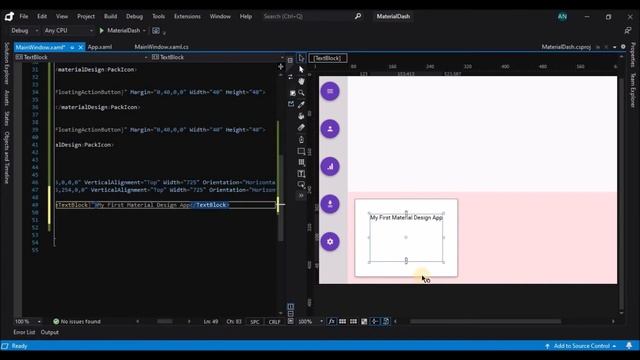
Task: Collapse the split pane
Action: pos(291,321)
